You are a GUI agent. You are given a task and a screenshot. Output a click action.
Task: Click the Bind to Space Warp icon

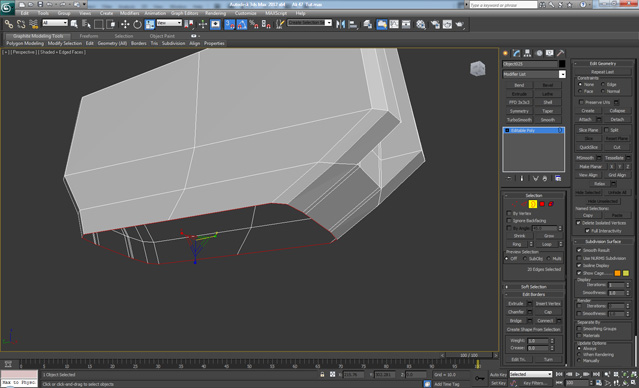tap(33, 24)
